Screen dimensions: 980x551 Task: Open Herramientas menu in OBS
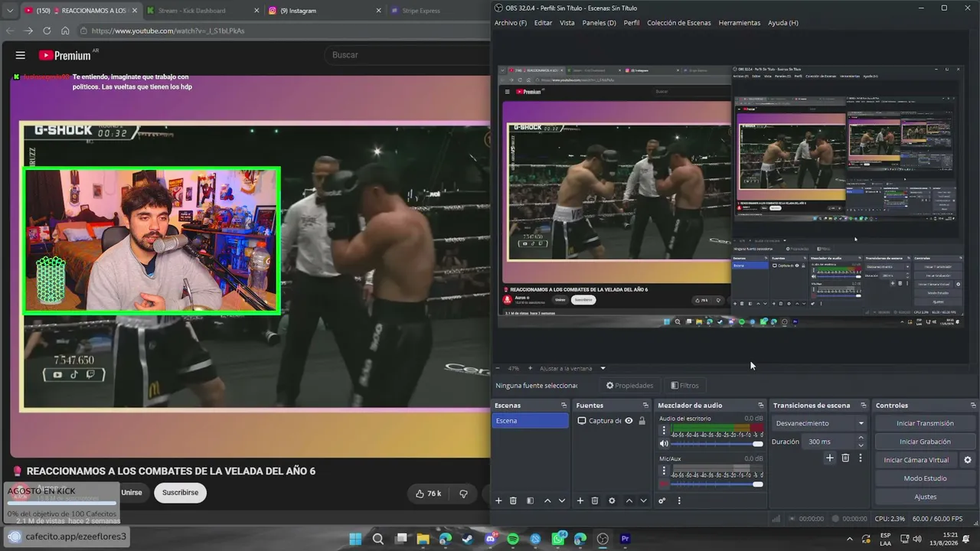coord(739,23)
